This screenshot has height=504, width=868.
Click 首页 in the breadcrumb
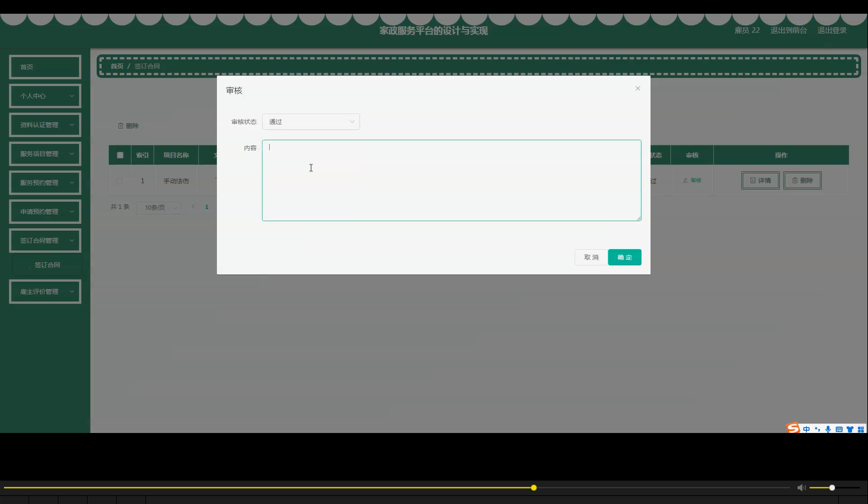[x=117, y=66]
